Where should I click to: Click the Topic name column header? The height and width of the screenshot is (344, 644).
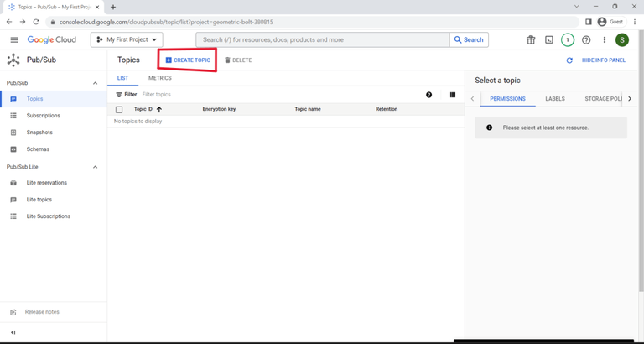pos(308,109)
